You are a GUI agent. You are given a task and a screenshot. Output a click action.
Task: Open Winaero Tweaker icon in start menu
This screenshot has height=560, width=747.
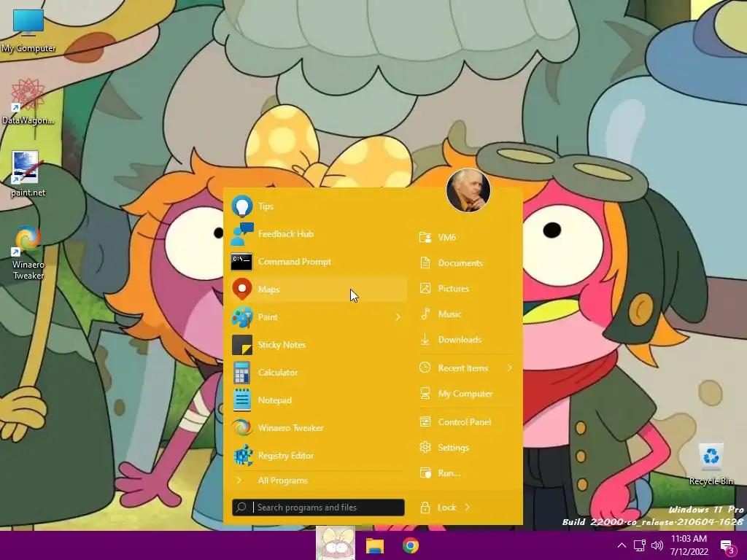pyautogui.click(x=242, y=427)
